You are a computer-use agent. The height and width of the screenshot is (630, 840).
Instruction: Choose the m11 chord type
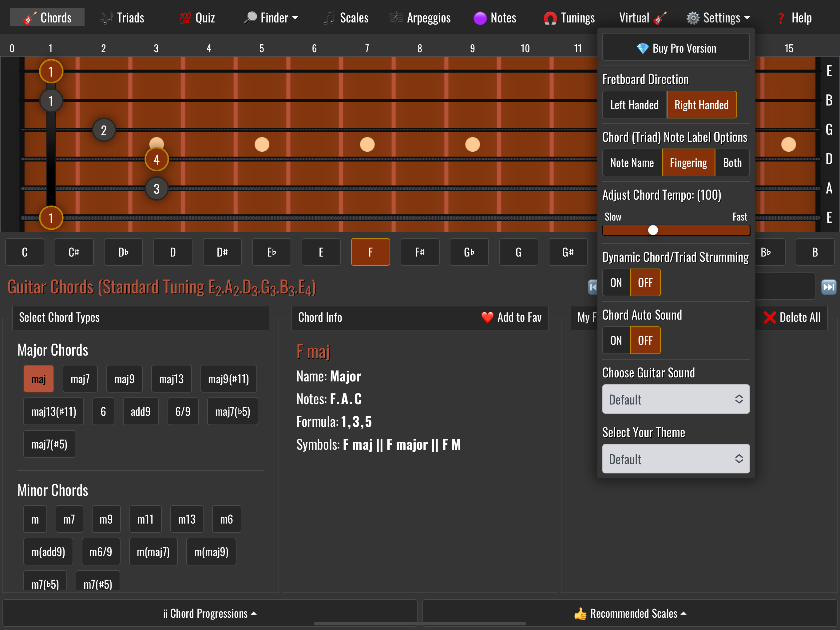145,519
